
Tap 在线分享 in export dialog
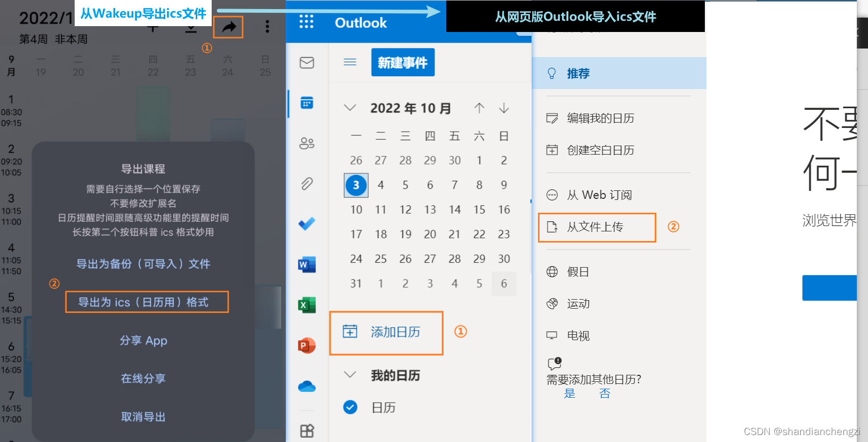coord(143,379)
